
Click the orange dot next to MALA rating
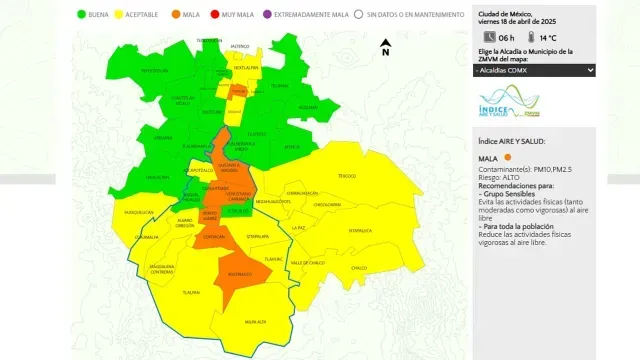click(507, 157)
